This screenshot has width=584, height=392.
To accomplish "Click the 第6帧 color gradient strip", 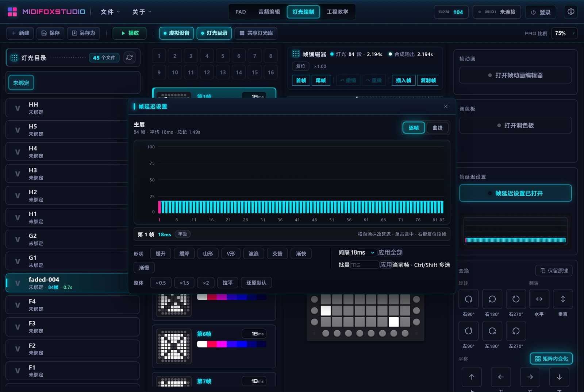I will [x=232, y=344].
